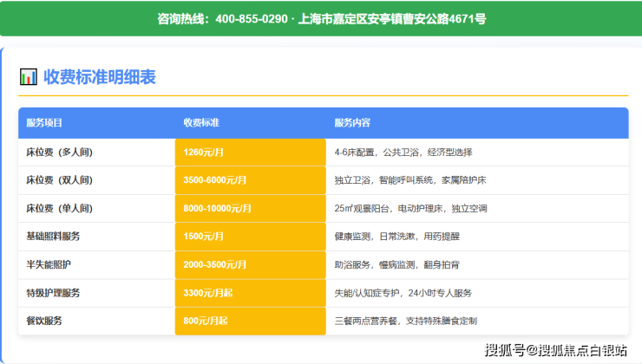The height and width of the screenshot is (364, 642).
Task: Click the 搜狐号@搜狐焦点白银站 watermark
Action: tap(556, 350)
